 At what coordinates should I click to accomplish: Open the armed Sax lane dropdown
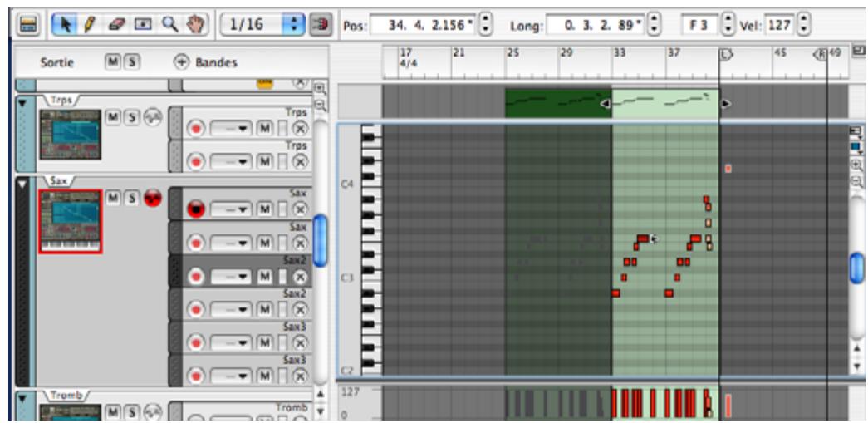pos(231,209)
